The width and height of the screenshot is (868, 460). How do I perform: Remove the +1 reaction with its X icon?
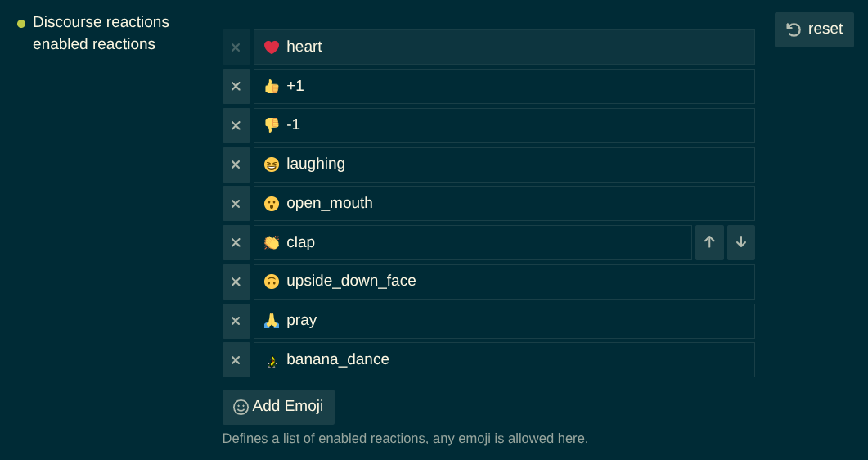pos(236,87)
